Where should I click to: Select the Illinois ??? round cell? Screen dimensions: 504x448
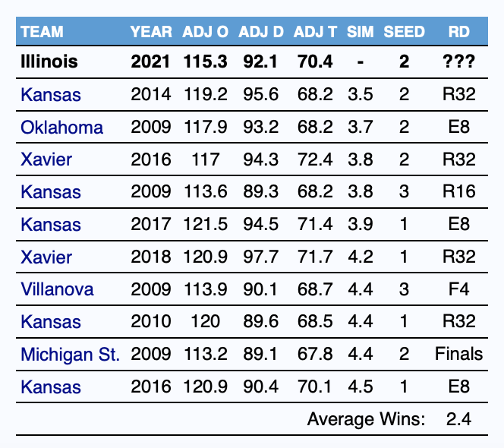pyautogui.click(x=458, y=61)
